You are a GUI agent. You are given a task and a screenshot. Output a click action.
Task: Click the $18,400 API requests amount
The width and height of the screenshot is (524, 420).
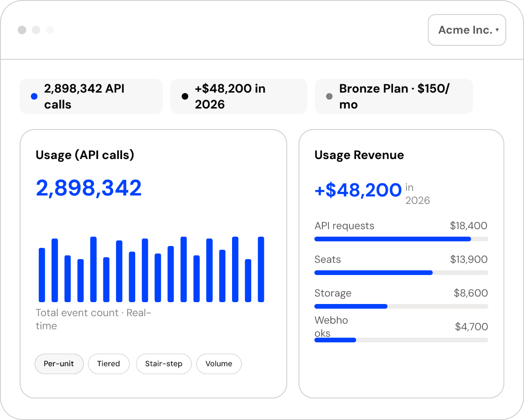click(x=468, y=226)
